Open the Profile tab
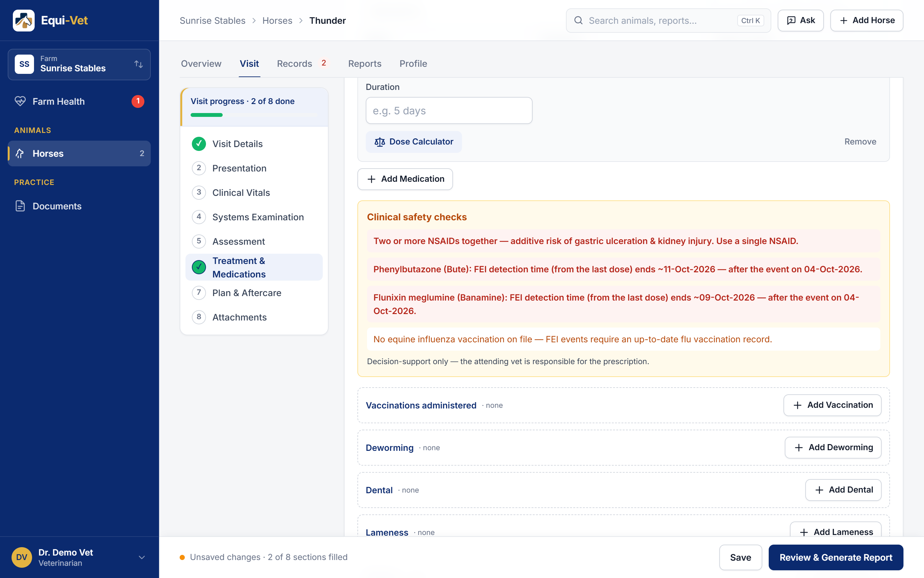 (x=413, y=64)
